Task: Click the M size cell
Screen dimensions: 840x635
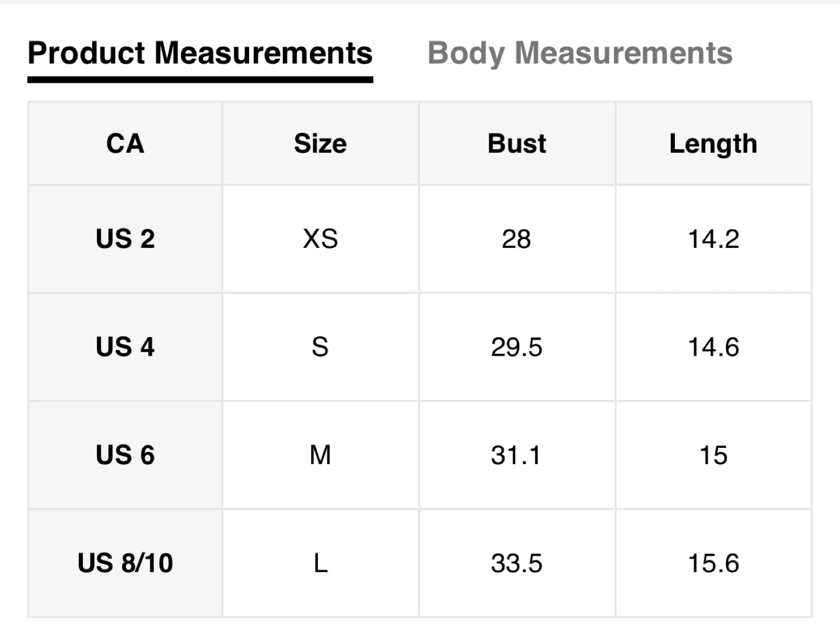Action: pos(320,455)
